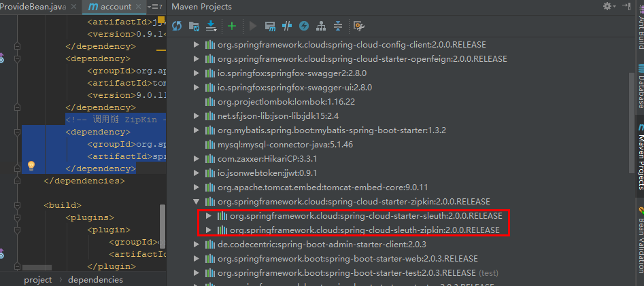The height and width of the screenshot is (286, 644).
Task: Expand spring-boot-admin-starter-client node
Action: (x=197, y=245)
